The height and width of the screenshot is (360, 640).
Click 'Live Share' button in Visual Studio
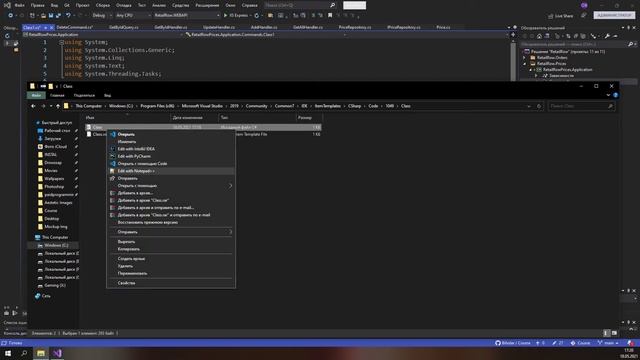click(x=560, y=16)
